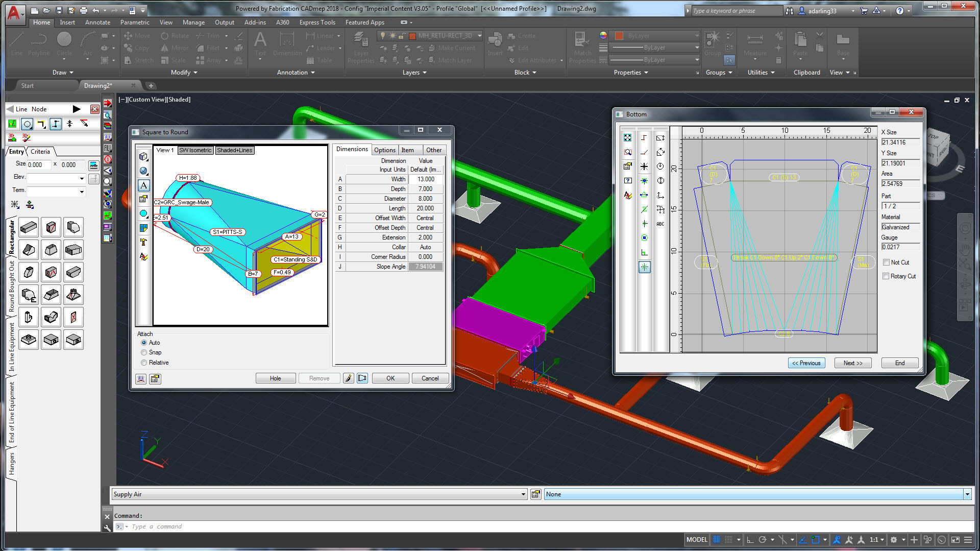The height and width of the screenshot is (551, 980).
Task: Click the Hole button in Square to Round
Action: 275,378
